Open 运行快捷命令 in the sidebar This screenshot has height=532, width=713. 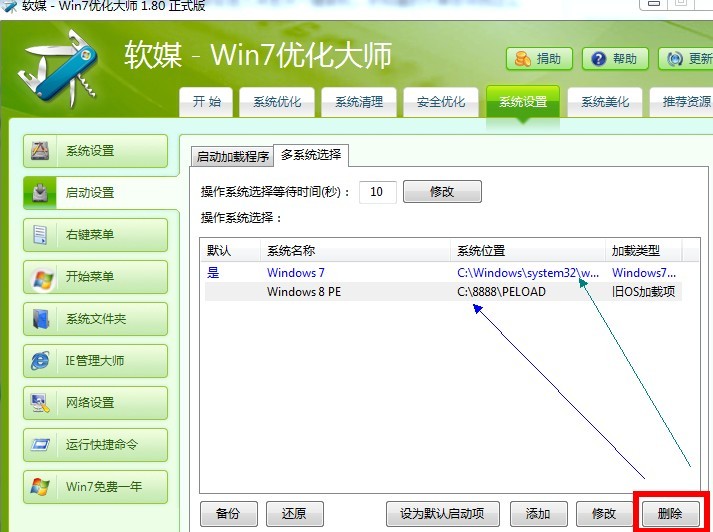coord(95,445)
